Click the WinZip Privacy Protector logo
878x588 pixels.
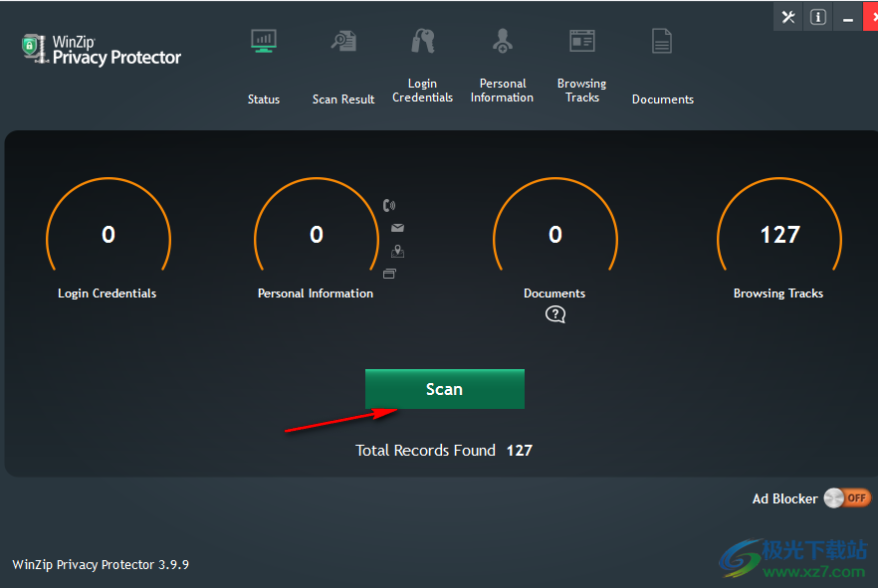click(101, 50)
